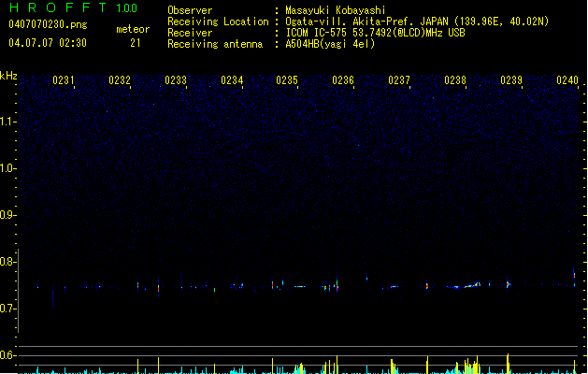Click the 0239 time marker
The width and height of the screenshot is (588, 374).
click(511, 80)
